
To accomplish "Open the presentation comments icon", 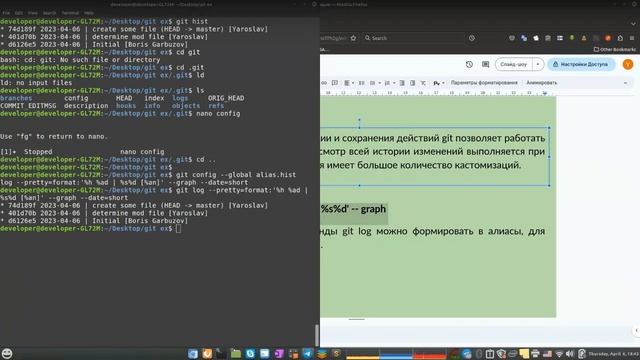I will [x=485, y=64].
